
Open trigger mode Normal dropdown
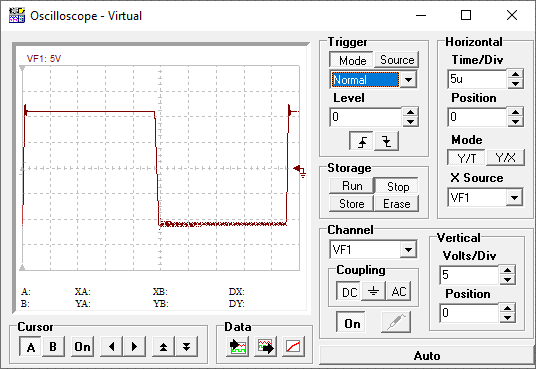[x=408, y=80]
